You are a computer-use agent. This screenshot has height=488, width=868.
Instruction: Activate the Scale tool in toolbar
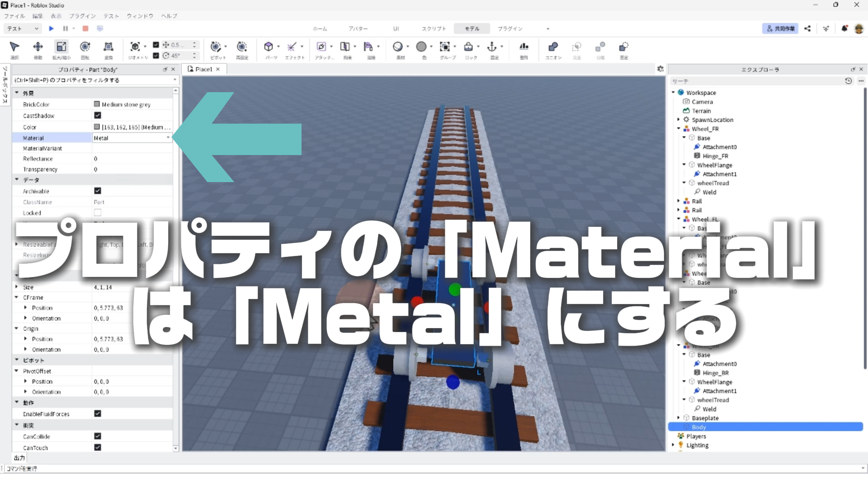pos(61,47)
